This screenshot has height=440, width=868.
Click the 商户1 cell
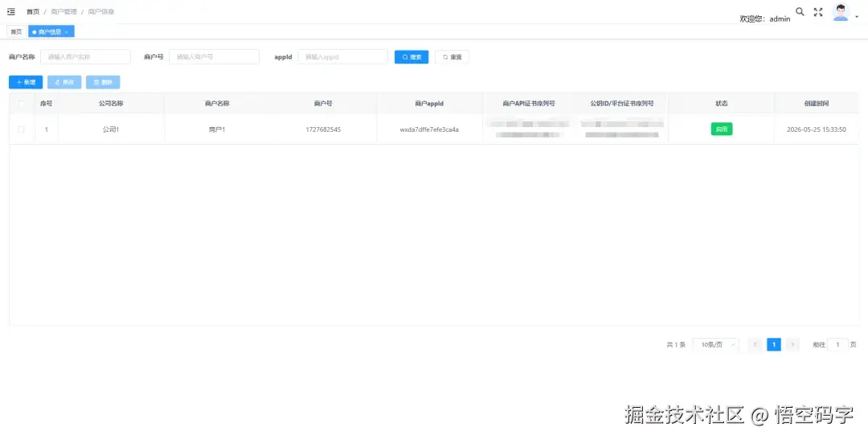click(x=217, y=130)
